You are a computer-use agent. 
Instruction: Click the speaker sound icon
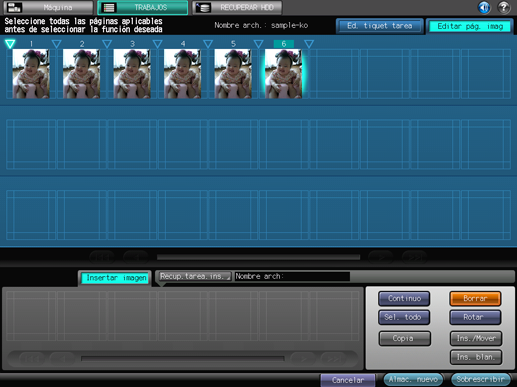pyautogui.click(x=484, y=7)
